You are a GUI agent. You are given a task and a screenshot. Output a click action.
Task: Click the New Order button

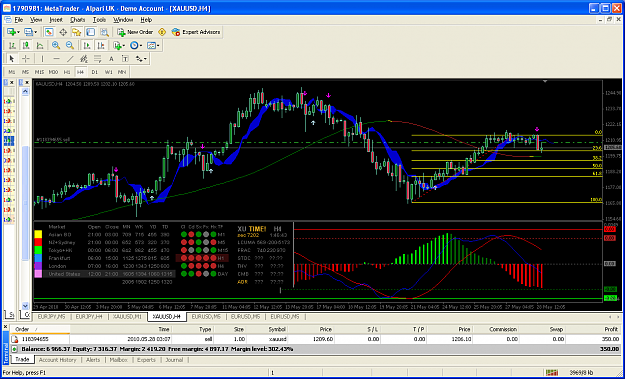(x=136, y=32)
